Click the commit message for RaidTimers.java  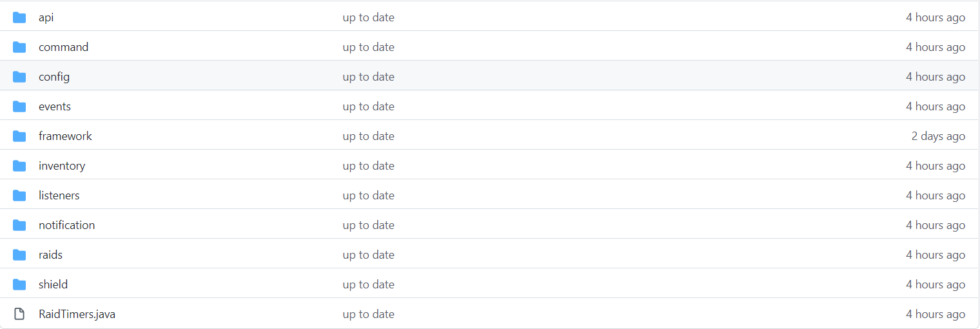368,314
